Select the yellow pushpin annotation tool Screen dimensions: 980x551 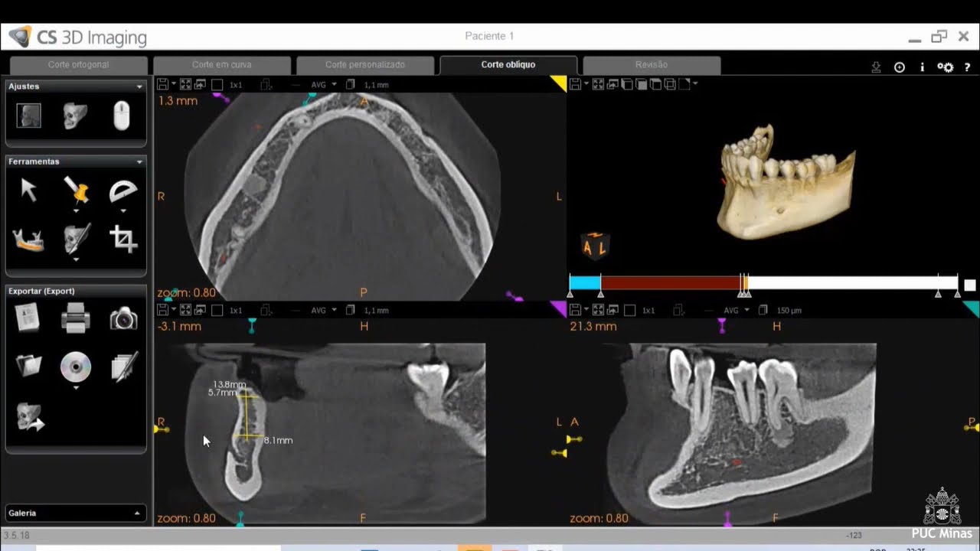point(76,190)
